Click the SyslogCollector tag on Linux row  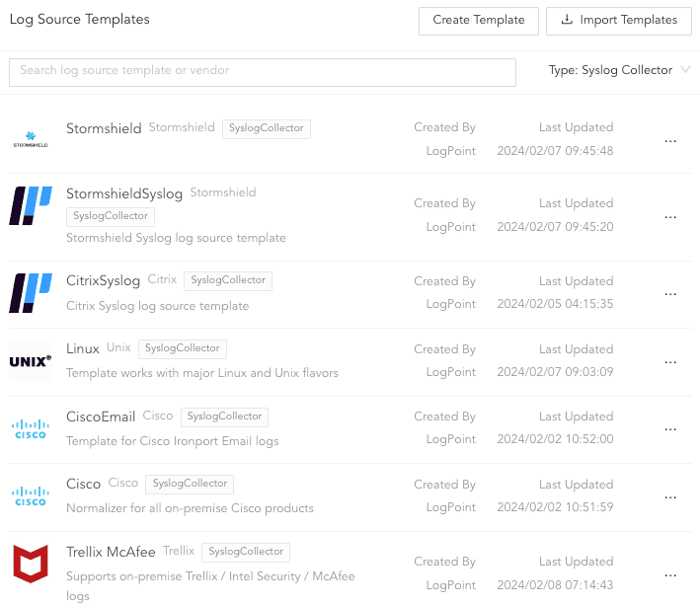click(x=182, y=348)
